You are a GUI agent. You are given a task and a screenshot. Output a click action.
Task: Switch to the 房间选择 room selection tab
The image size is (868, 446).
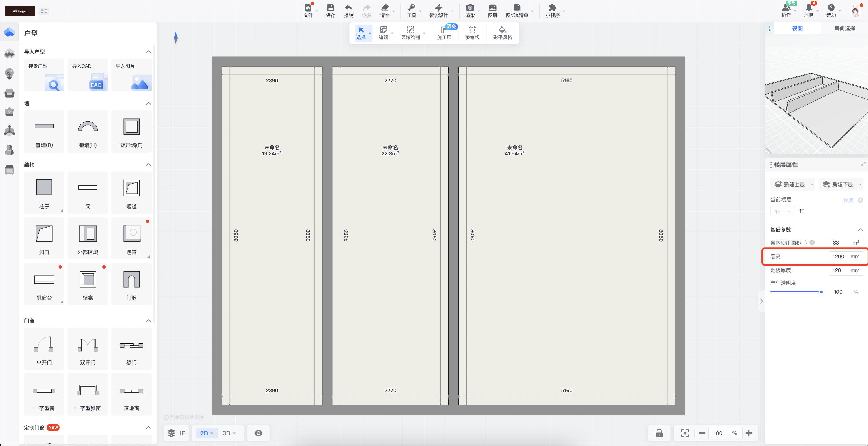pyautogui.click(x=844, y=28)
